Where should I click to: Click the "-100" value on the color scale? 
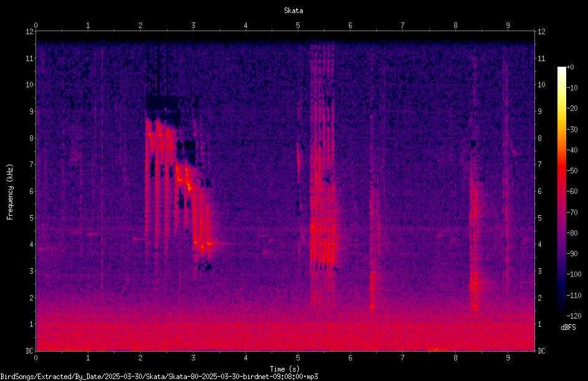coord(574,274)
